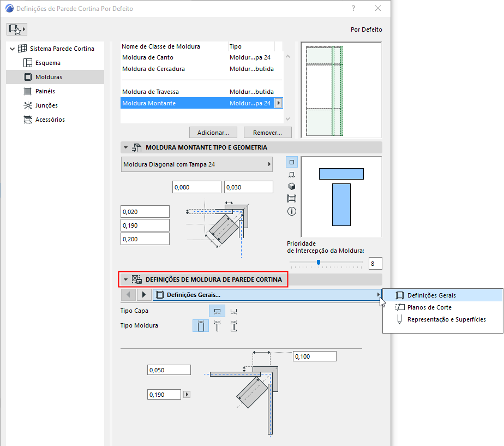
Task: Open the film strip preview mode icon
Action: pyautogui.click(x=292, y=198)
